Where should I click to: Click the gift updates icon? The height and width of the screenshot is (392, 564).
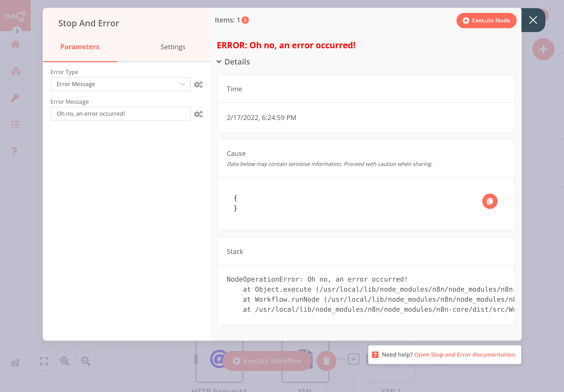click(15, 363)
